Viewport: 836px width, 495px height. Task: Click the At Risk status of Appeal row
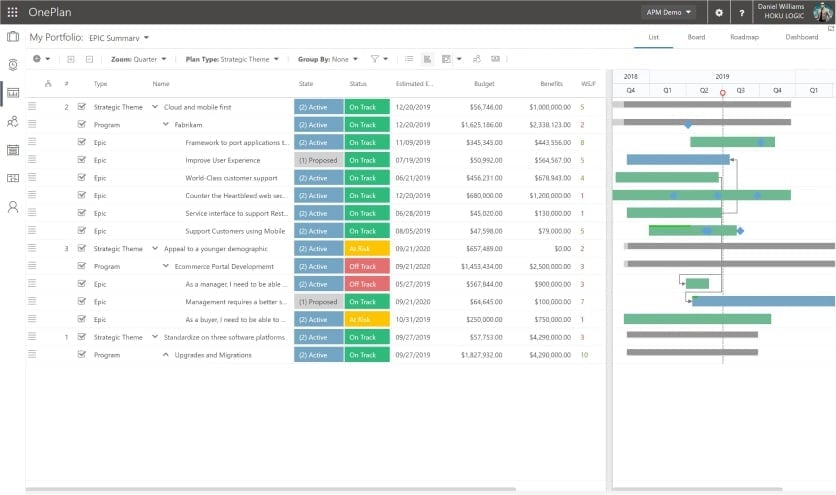pyautogui.click(x=367, y=249)
